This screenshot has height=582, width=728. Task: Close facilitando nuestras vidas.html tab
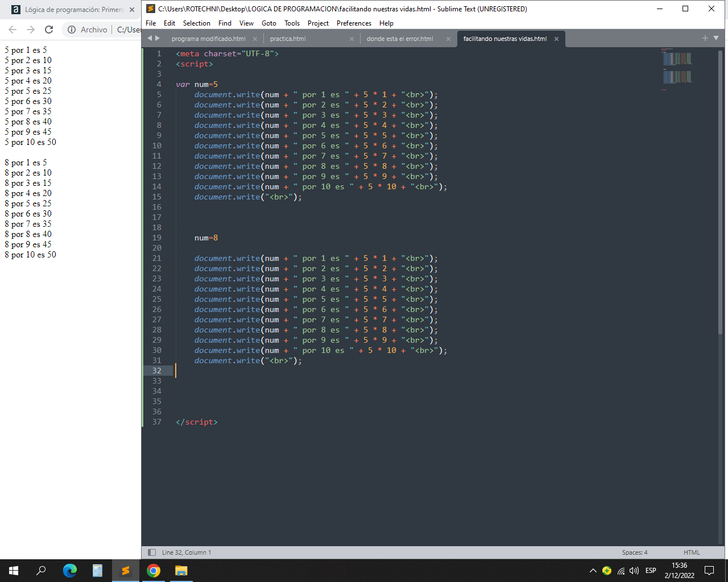pyautogui.click(x=556, y=39)
